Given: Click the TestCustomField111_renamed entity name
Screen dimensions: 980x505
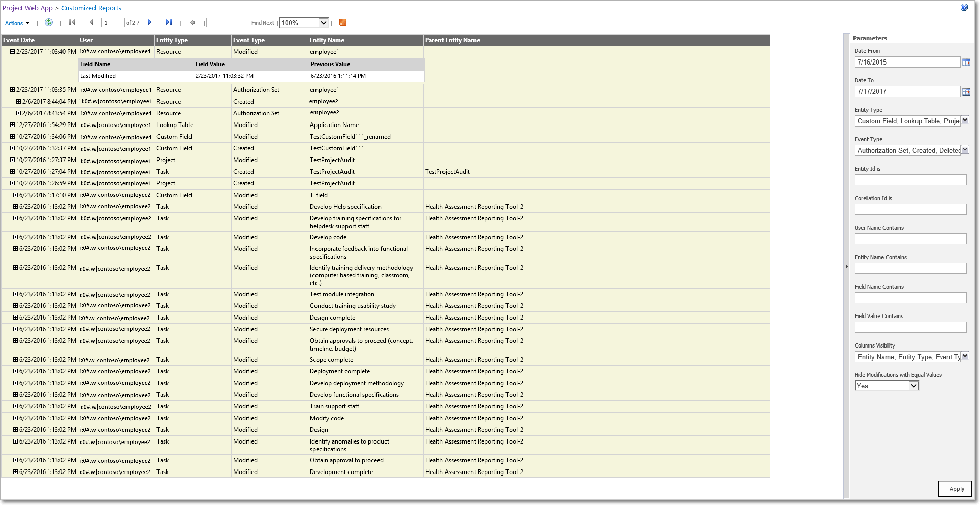Looking at the screenshot, I should [350, 137].
